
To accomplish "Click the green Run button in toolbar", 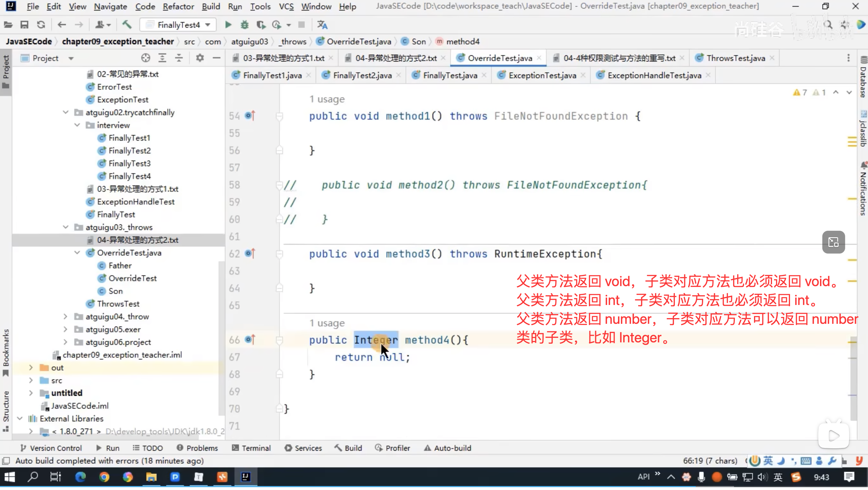I will pyautogui.click(x=228, y=25).
